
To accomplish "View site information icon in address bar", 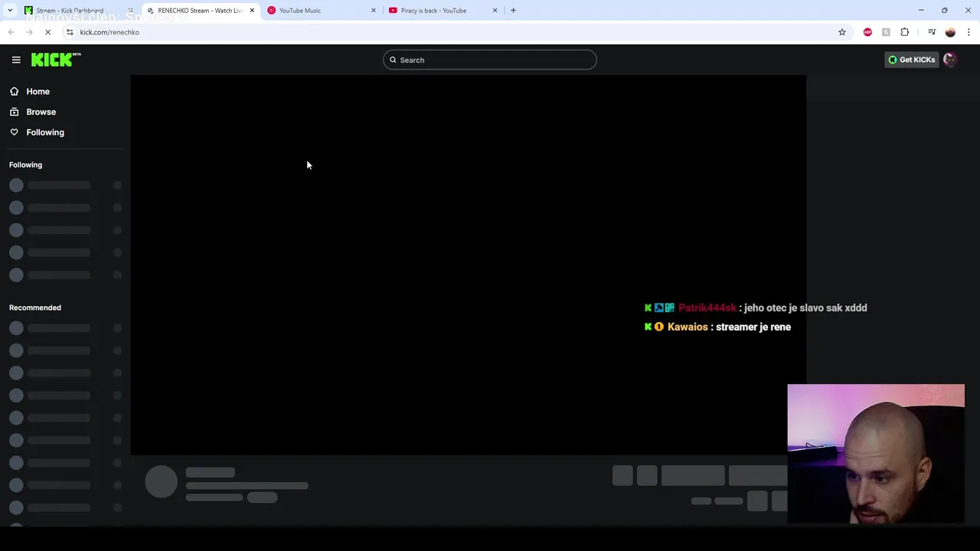I will (x=70, y=32).
